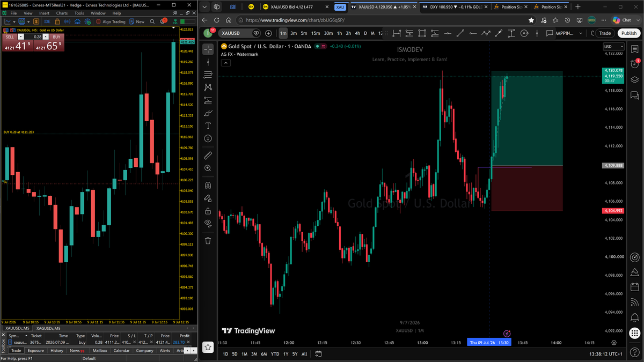Image resolution: width=644 pixels, height=362 pixels.
Task: Open the Insert menu in MT5
Action: [x=44, y=13]
